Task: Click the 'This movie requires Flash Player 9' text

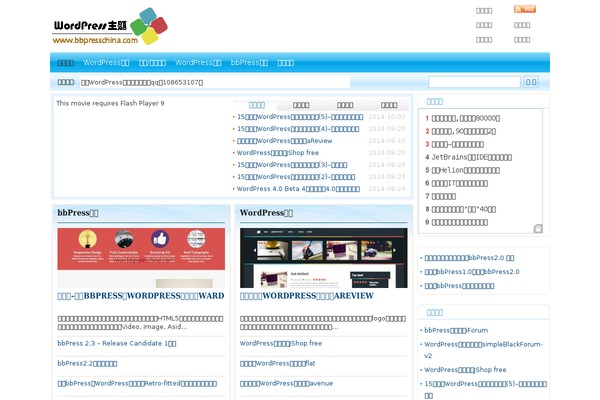Action: click(x=110, y=103)
